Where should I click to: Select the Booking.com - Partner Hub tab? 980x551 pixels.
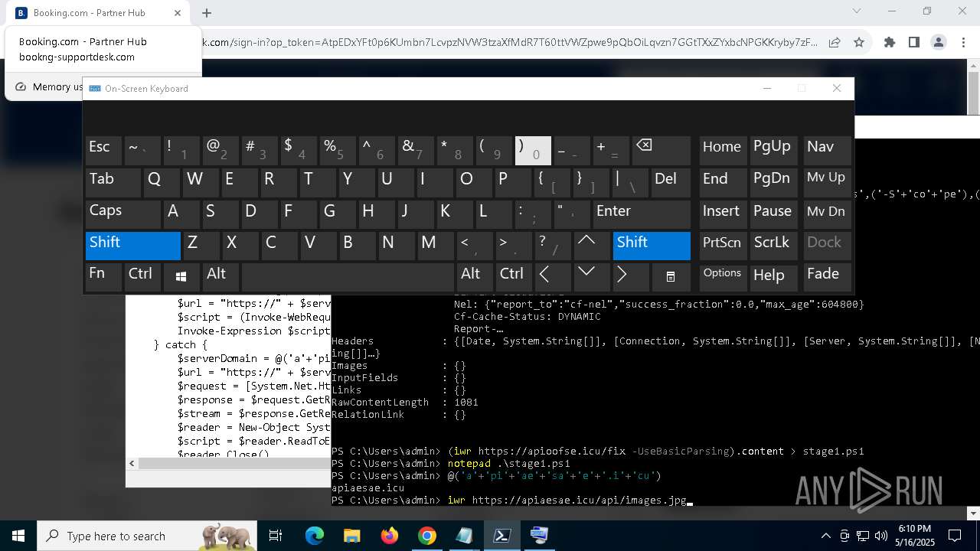99,13
